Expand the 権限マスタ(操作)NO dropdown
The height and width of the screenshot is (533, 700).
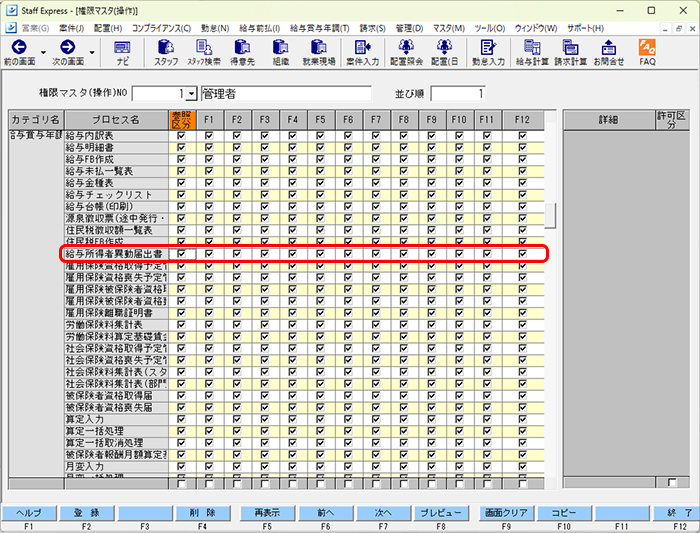pos(190,94)
